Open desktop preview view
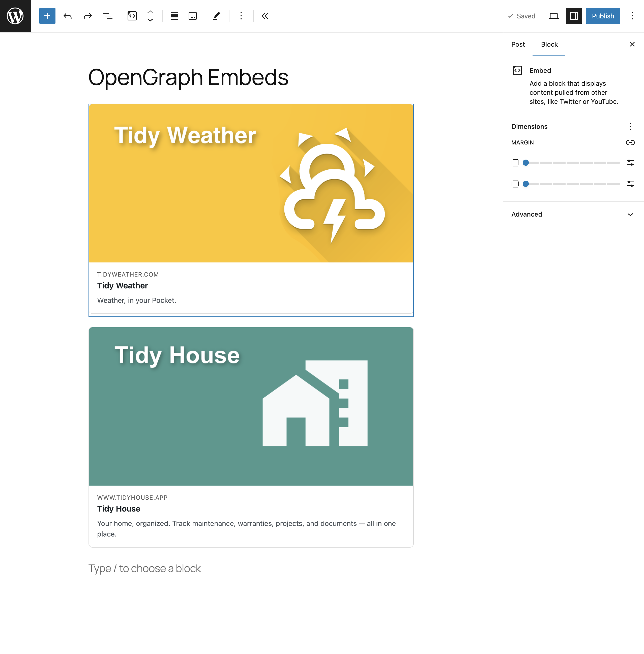This screenshot has width=644, height=654. [554, 16]
